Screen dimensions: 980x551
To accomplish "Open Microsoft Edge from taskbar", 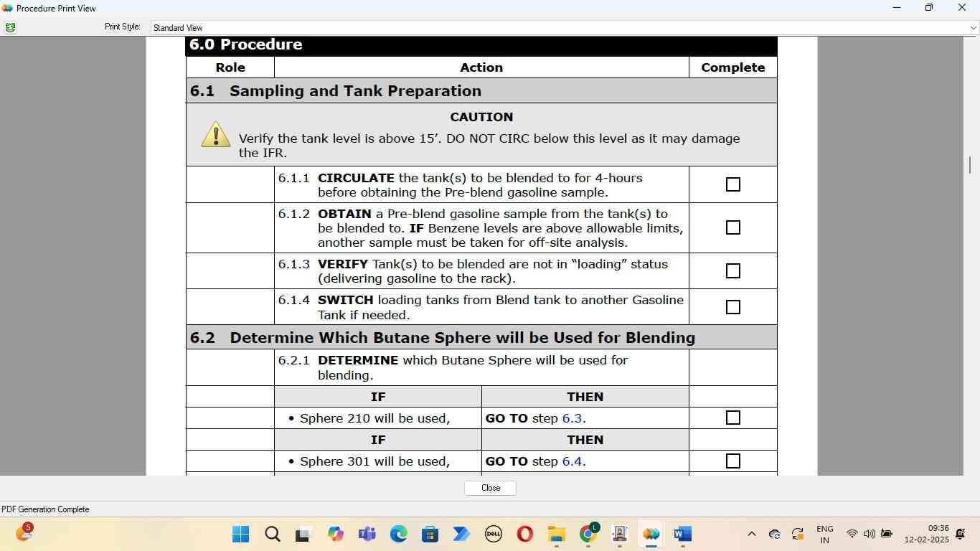I will pos(398,534).
